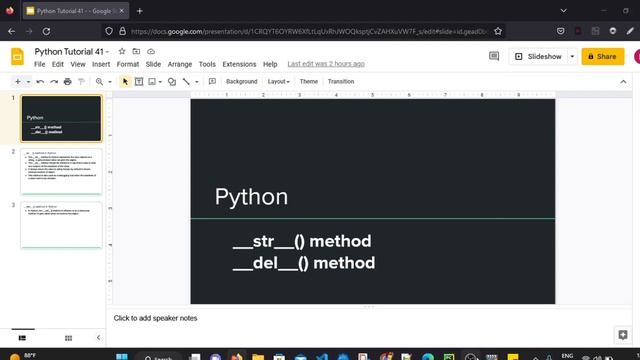Viewport: 640px width, 360px height.
Task: Hide the menus with collapse chevron
Action: (623, 82)
